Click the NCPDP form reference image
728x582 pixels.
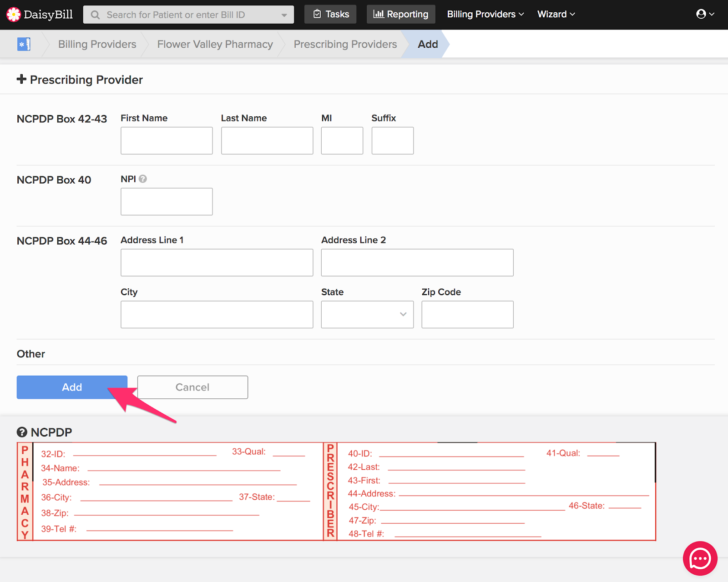tap(336, 492)
